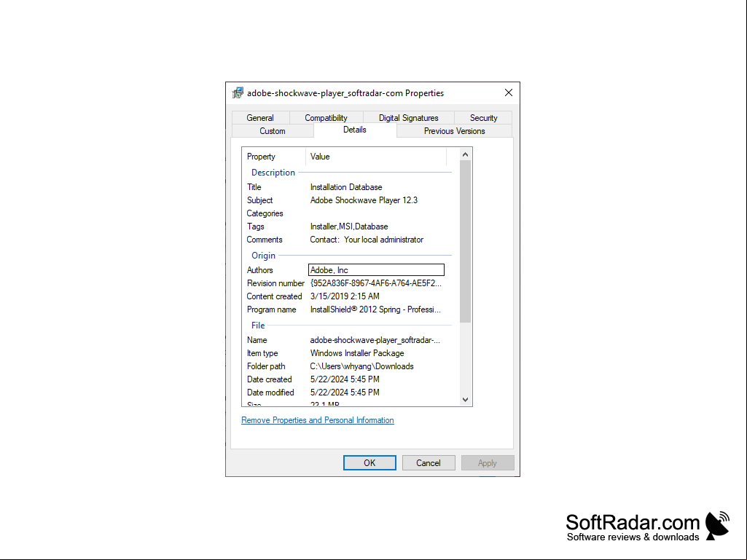The height and width of the screenshot is (560, 747).
Task: Select the Name value 'adobe-shockwave-player_softradar-...'
Action: [375, 340]
